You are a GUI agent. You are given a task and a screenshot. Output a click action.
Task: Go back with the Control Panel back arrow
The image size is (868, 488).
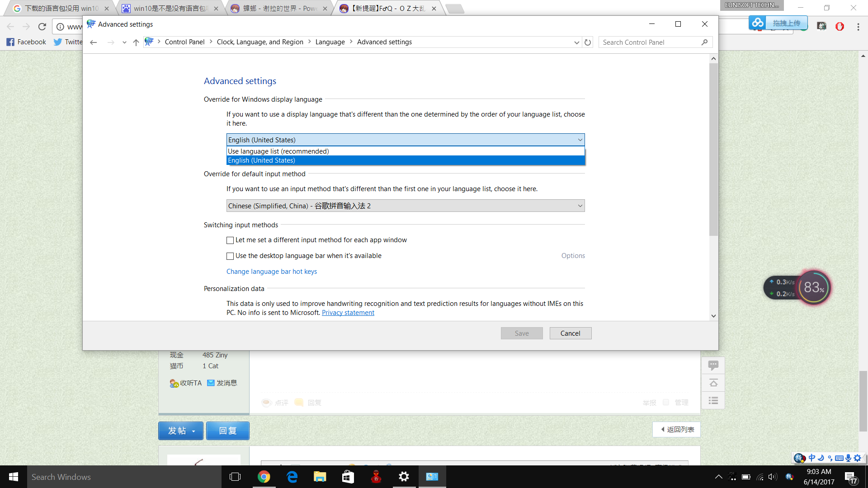tap(94, 42)
